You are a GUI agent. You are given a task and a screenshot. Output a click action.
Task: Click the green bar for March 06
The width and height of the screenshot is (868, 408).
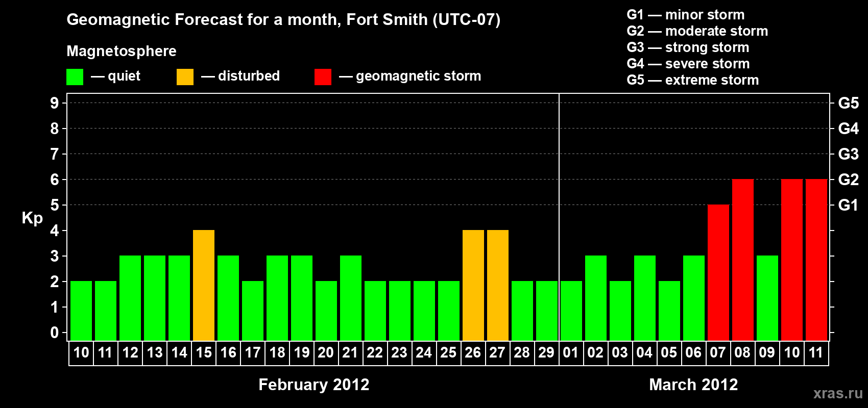tap(694, 298)
